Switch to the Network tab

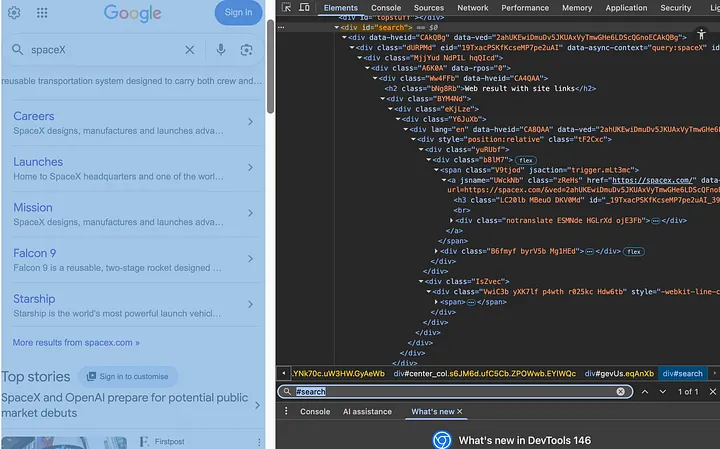tap(473, 8)
